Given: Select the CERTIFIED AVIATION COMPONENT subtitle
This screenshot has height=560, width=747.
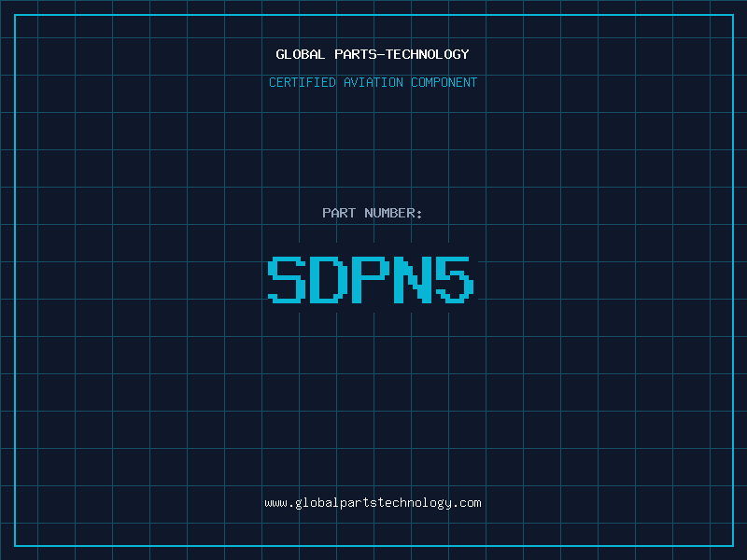Looking at the screenshot, I should [x=373, y=82].
